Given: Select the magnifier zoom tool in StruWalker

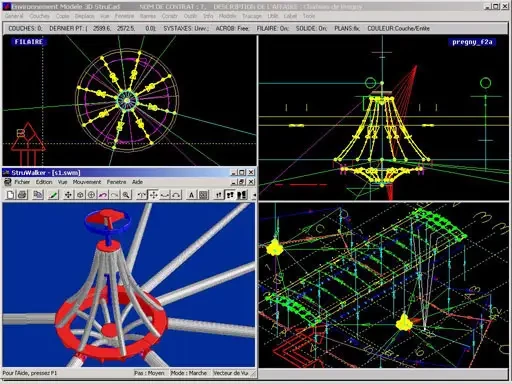Looking at the screenshot, I should pyautogui.click(x=126, y=195).
